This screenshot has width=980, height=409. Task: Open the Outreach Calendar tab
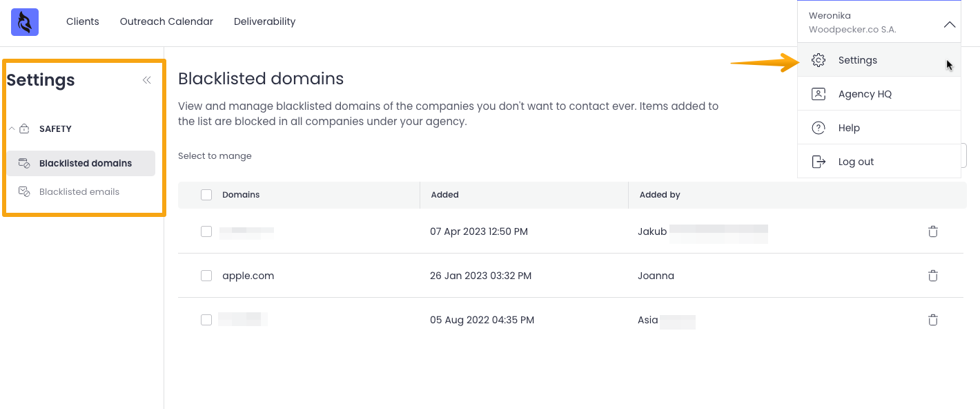(x=166, y=21)
